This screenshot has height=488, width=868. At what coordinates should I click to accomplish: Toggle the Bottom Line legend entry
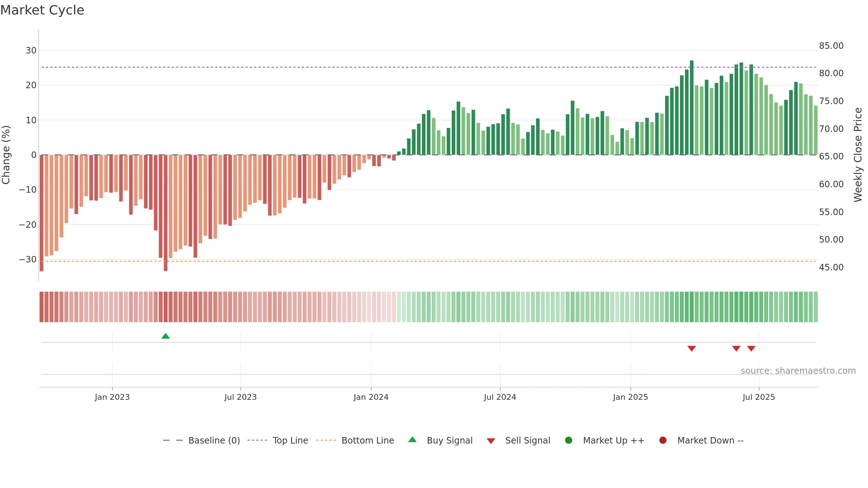(355, 440)
